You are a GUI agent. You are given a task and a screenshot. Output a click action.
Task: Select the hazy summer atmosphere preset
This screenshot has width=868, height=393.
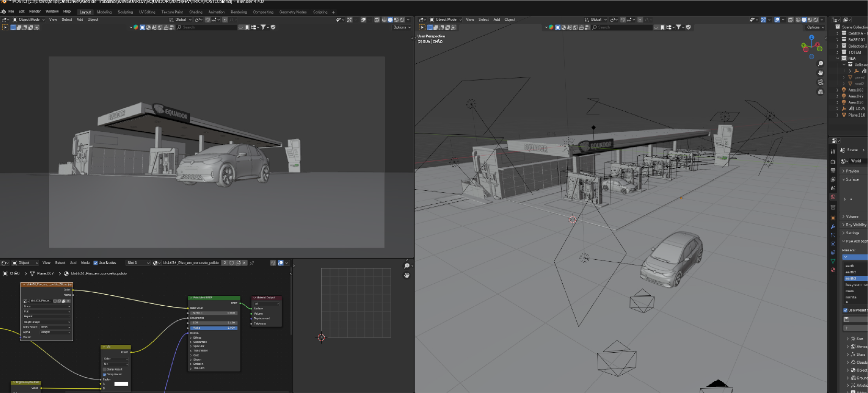coord(856,285)
